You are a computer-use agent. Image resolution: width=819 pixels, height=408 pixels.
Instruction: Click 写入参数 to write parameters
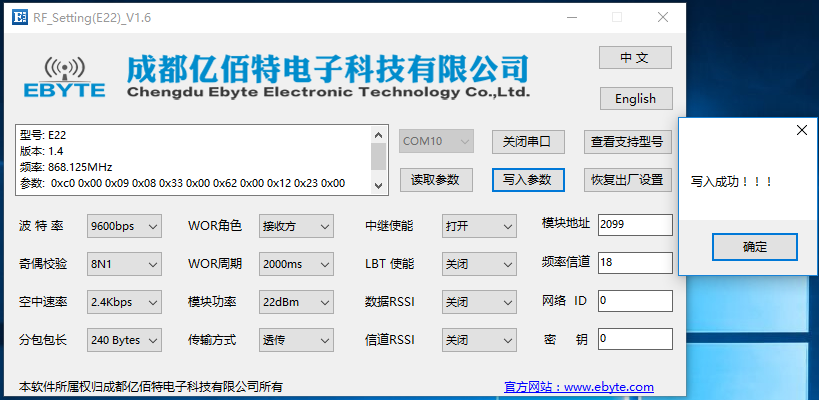click(x=527, y=180)
